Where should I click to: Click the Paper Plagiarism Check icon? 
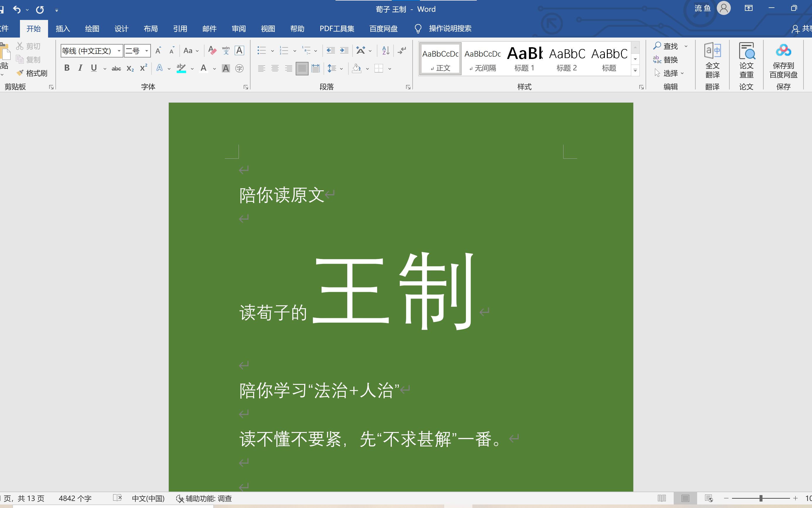(747, 60)
